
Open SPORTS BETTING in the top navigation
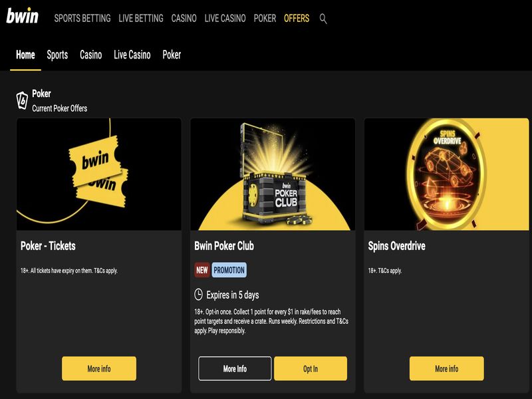point(82,19)
